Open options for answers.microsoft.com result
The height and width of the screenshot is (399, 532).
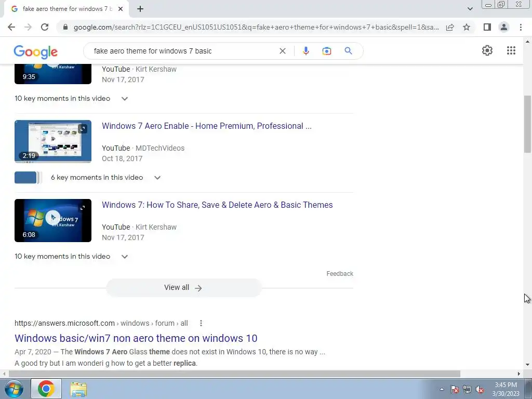[201, 323]
